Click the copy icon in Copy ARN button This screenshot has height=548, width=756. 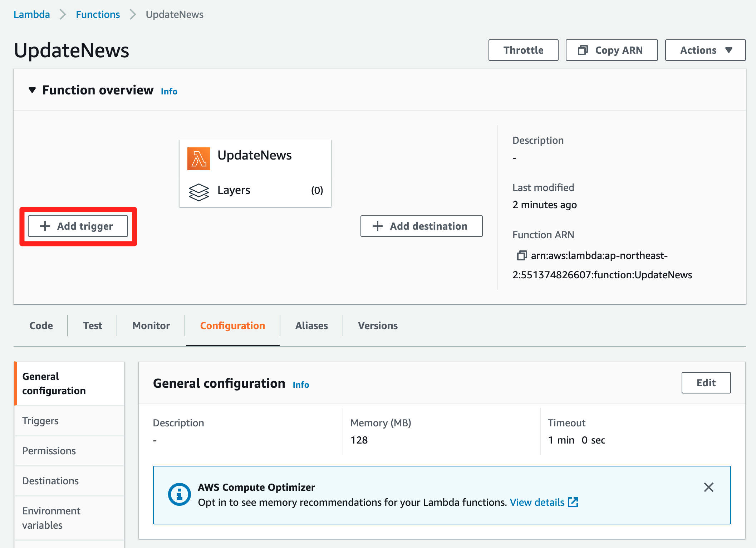coord(583,50)
